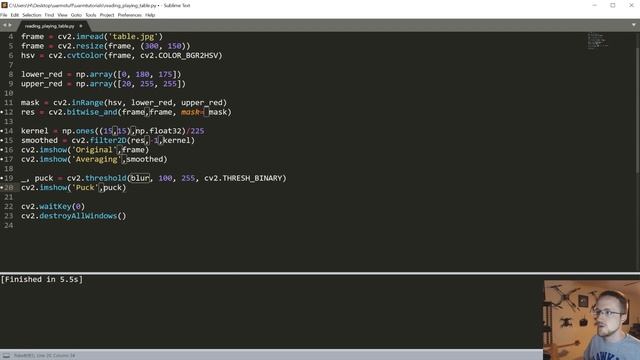
Task: Click 'Original' string on line 16
Action: [94, 149]
